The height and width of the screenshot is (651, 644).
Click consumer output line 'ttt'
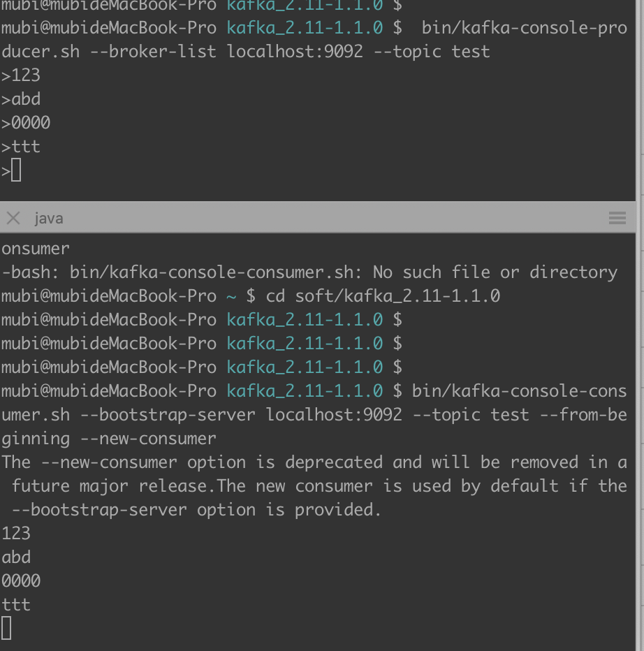16,604
